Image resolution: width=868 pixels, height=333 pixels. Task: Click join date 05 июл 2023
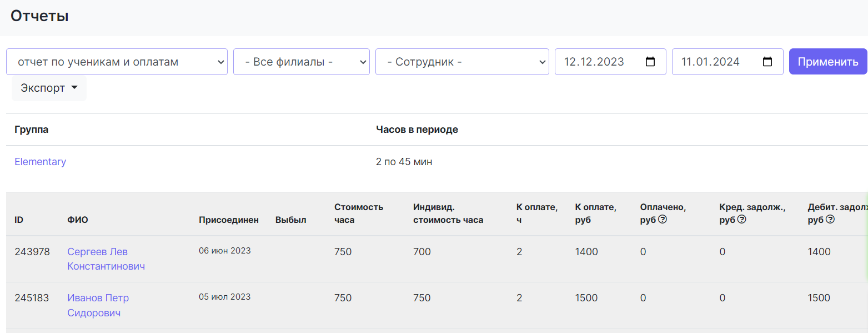point(225,297)
